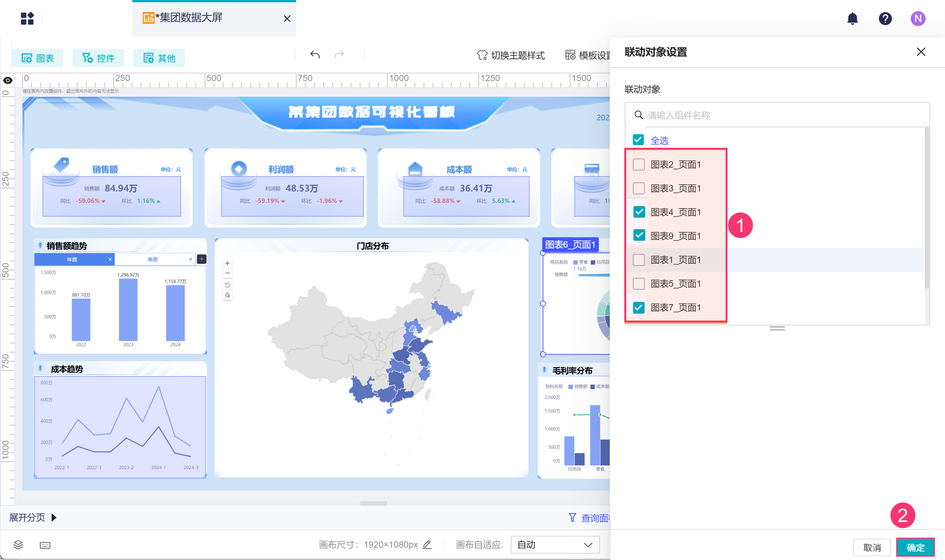Edit canvas size with pencil icon
The width and height of the screenshot is (945, 560).
pyautogui.click(x=427, y=544)
